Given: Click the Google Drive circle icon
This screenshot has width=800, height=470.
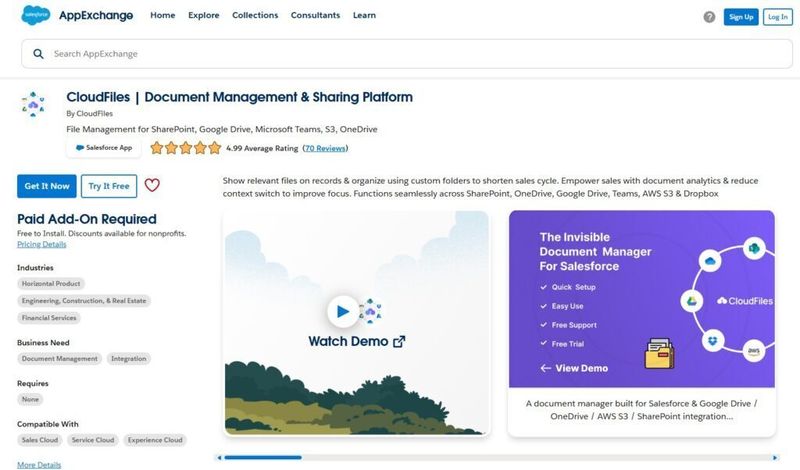Looking at the screenshot, I should click(692, 301).
